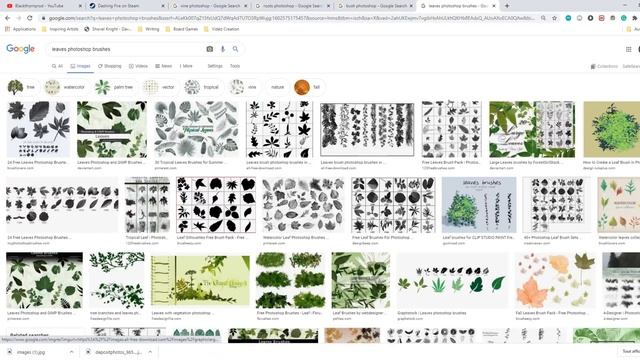The image size is (640, 360).
Task: Open the Writing bookmark folder
Action: (149, 29)
